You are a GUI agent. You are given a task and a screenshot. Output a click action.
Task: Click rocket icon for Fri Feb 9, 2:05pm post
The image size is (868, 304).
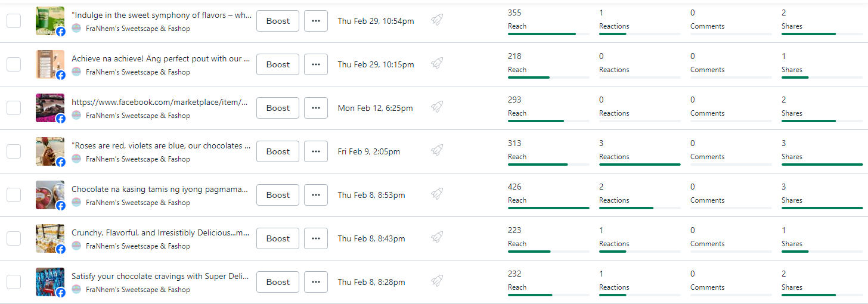coord(437,151)
